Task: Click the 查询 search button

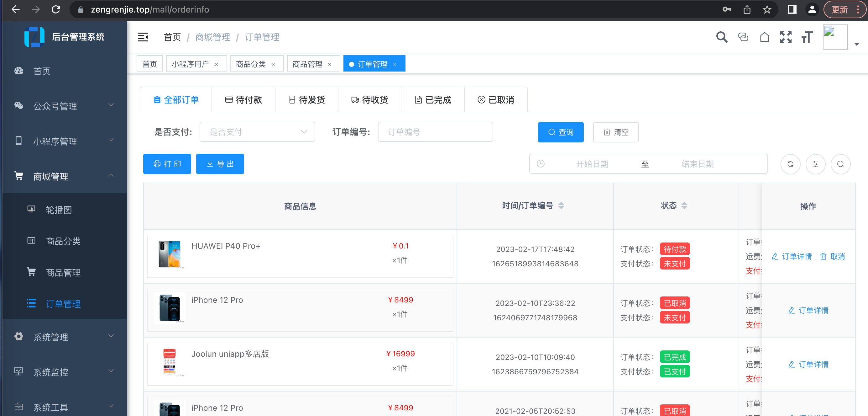Action: pyautogui.click(x=561, y=132)
